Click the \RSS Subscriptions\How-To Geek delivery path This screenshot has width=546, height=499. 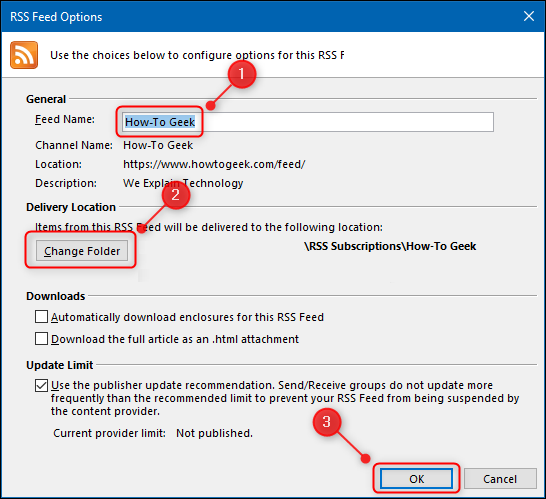390,246
